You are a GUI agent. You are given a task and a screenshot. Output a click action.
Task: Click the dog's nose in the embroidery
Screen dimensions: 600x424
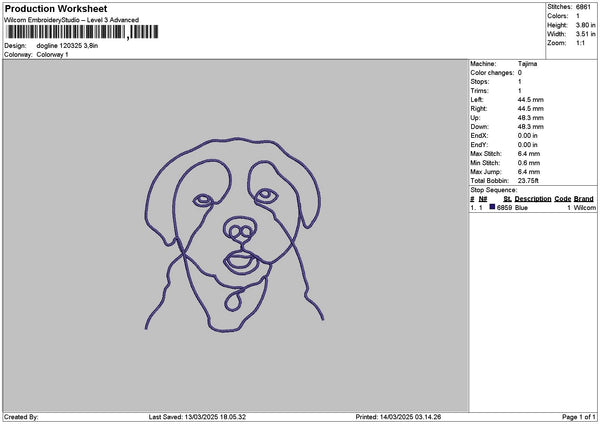point(240,230)
